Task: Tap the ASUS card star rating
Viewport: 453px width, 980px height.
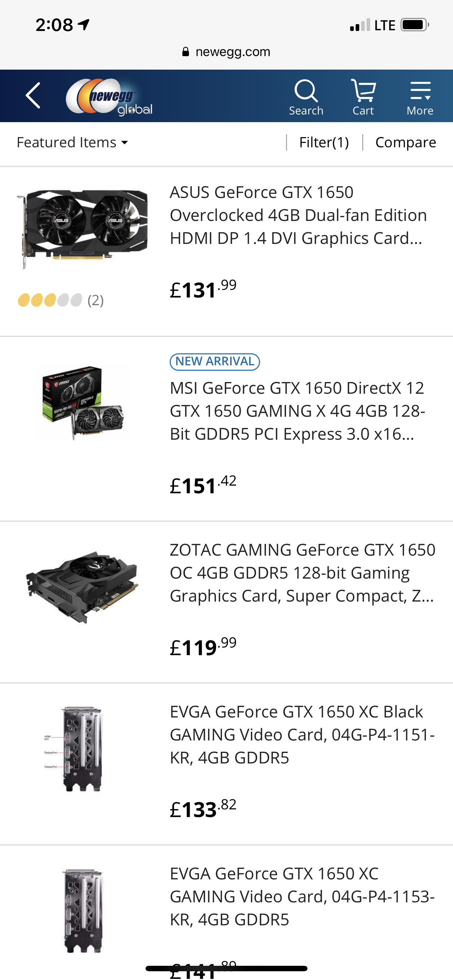Action: pos(50,300)
